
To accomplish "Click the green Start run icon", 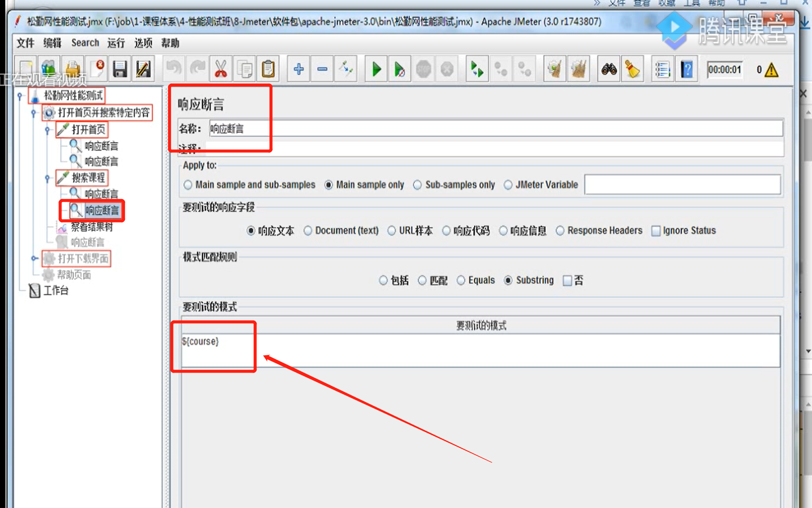I will tap(376, 69).
